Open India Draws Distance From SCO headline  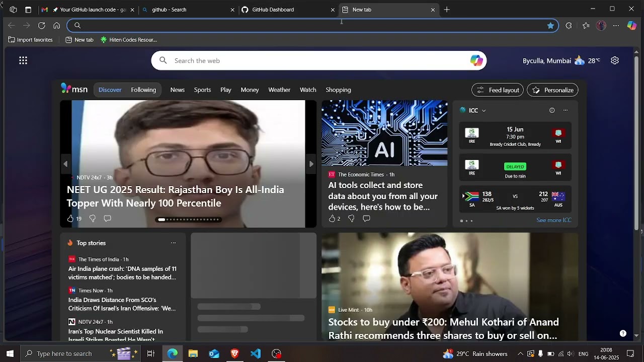click(x=122, y=304)
